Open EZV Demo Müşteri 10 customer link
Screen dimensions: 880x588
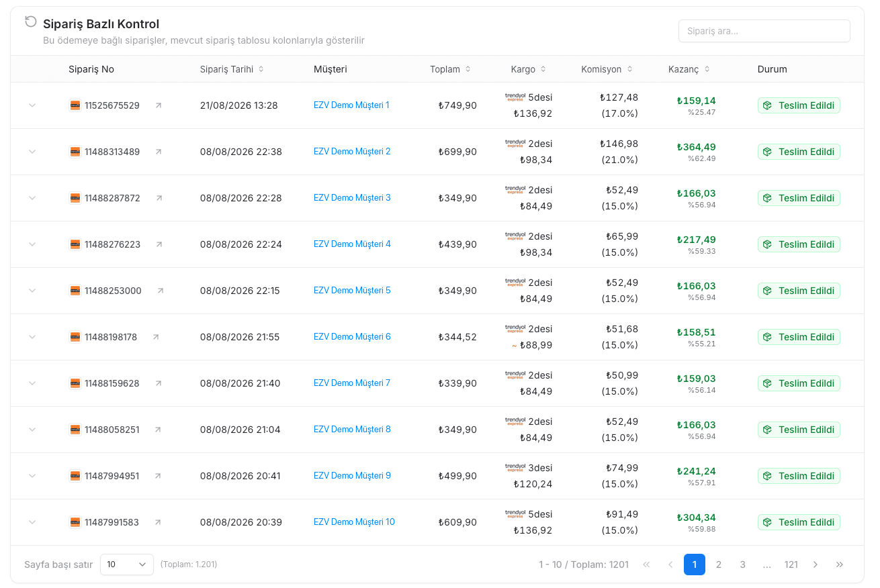pyautogui.click(x=354, y=522)
